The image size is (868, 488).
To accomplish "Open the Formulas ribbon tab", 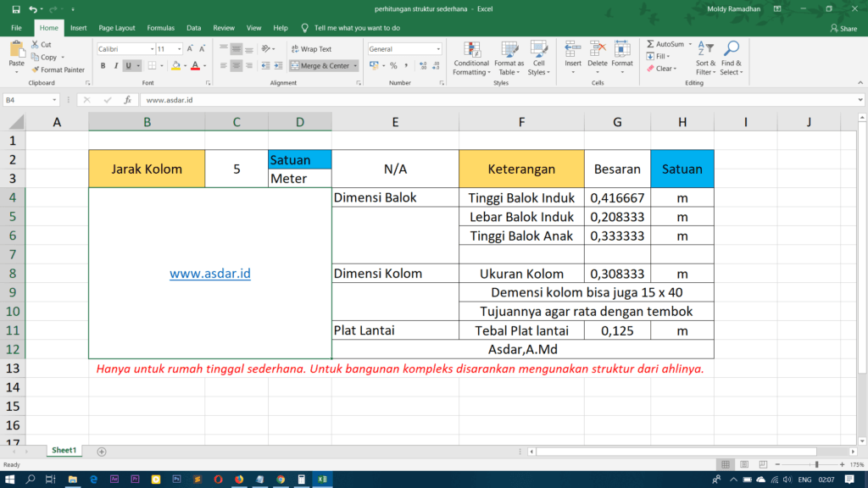I will click(x=160, y=28).
